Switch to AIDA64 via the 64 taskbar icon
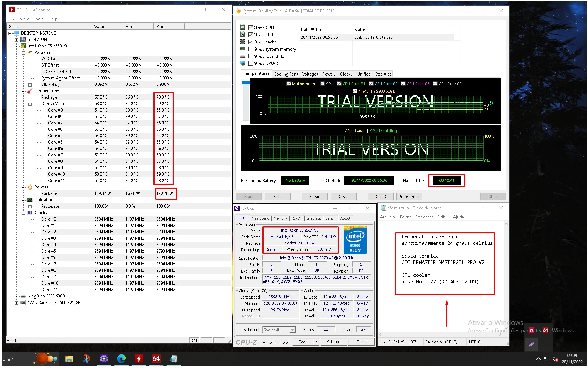Image resolution: width=588 pixels, height=368 pixels. [x=156, y=359]
